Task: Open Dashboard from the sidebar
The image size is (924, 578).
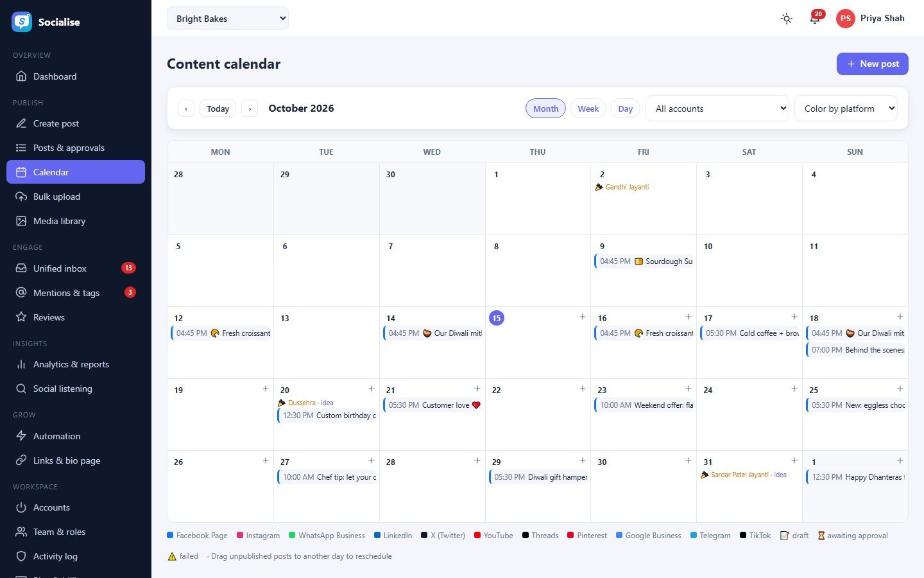Action: (x=76, y=76)
